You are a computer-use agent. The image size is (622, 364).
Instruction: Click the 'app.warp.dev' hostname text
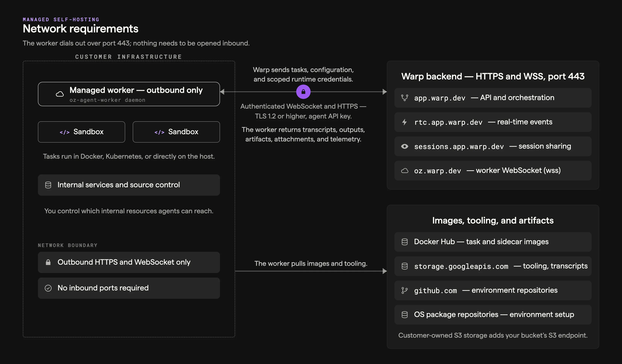coord(440,98)
